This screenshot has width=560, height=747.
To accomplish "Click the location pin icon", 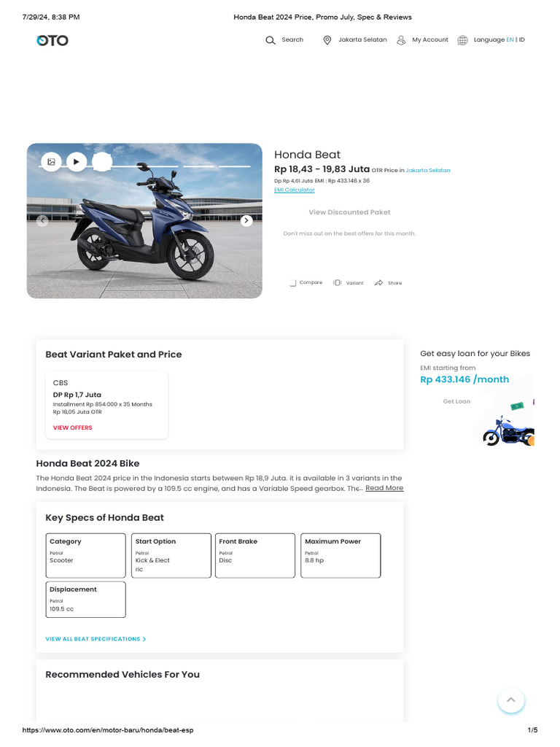I will 327,40.
